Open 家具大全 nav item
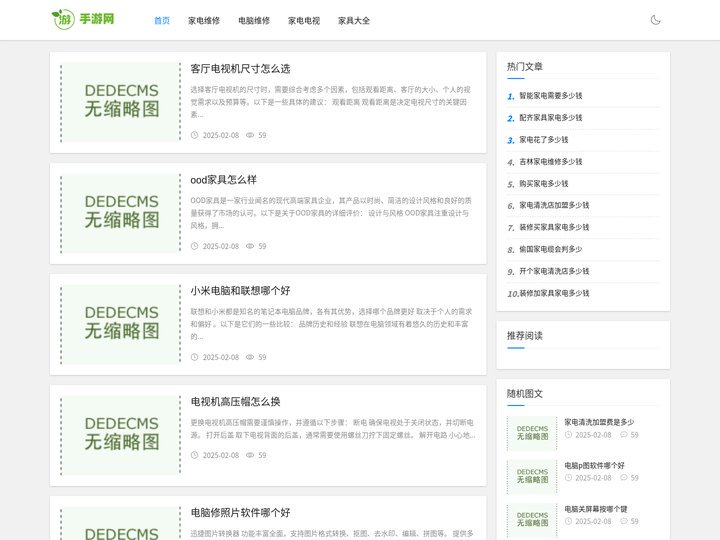Screen dimensions: 720x540 (x=354, y=21)
